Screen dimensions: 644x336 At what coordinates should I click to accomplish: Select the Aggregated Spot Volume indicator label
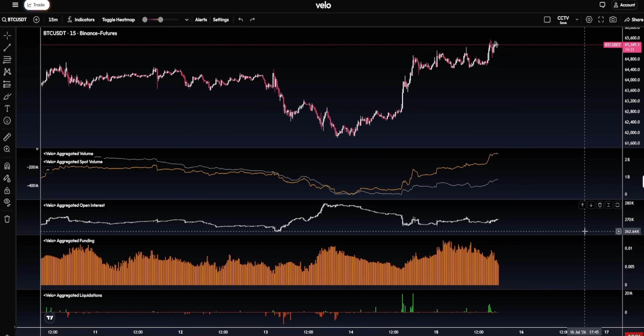73,162
